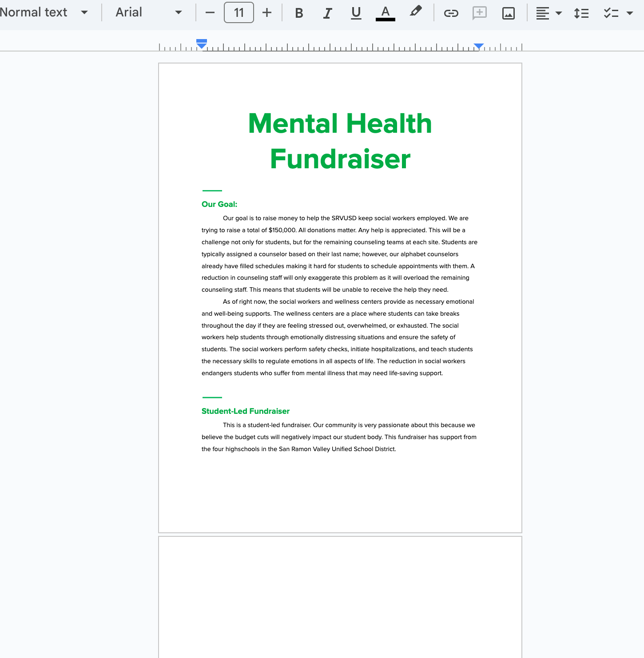The width and height of the screenshot is (644, 658).
Task: Increase font size with plus button
Action: [x=267, y=12]
